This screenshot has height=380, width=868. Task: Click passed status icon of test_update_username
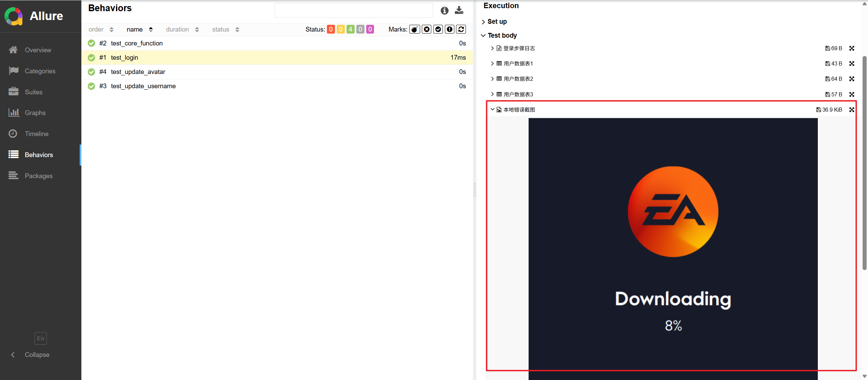(92, 86)
